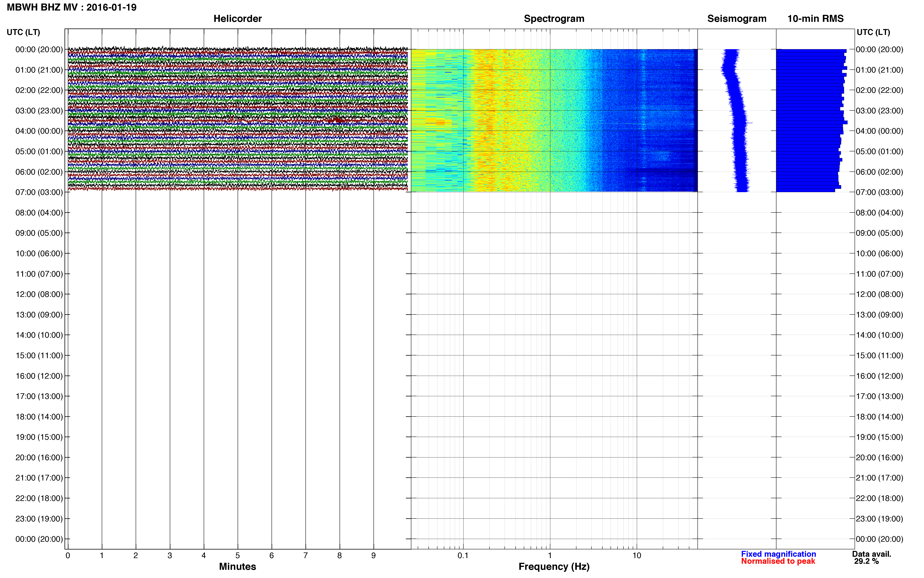
Task: Click the right 02:00 (22:00) time label
Action: (x=879, y=90)
